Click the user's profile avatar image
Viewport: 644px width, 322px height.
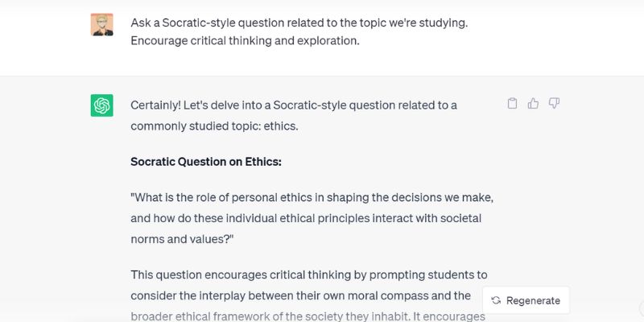tap(102, 25)
